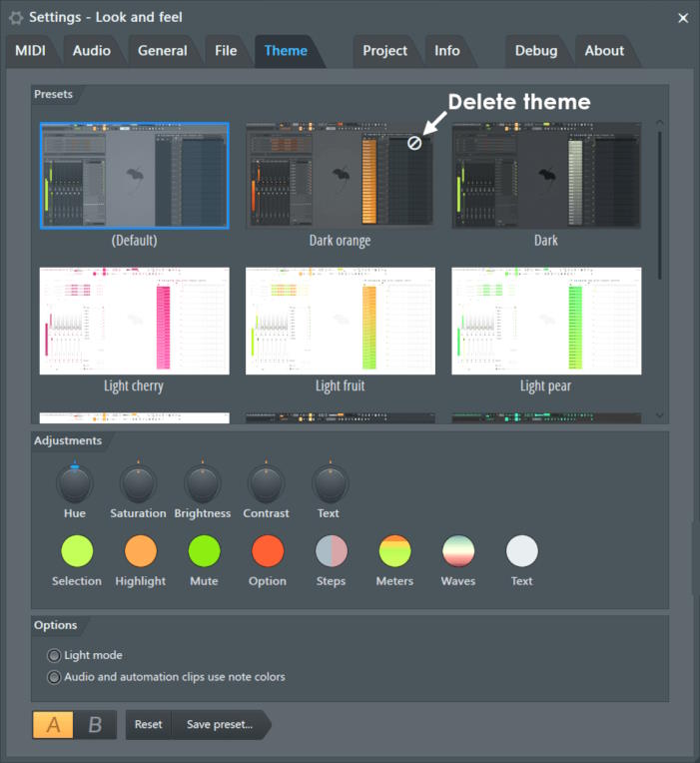Toggle audio and automation clips use note colors
Viewport: 700px width, 763px height.
(x=55, y=677)
